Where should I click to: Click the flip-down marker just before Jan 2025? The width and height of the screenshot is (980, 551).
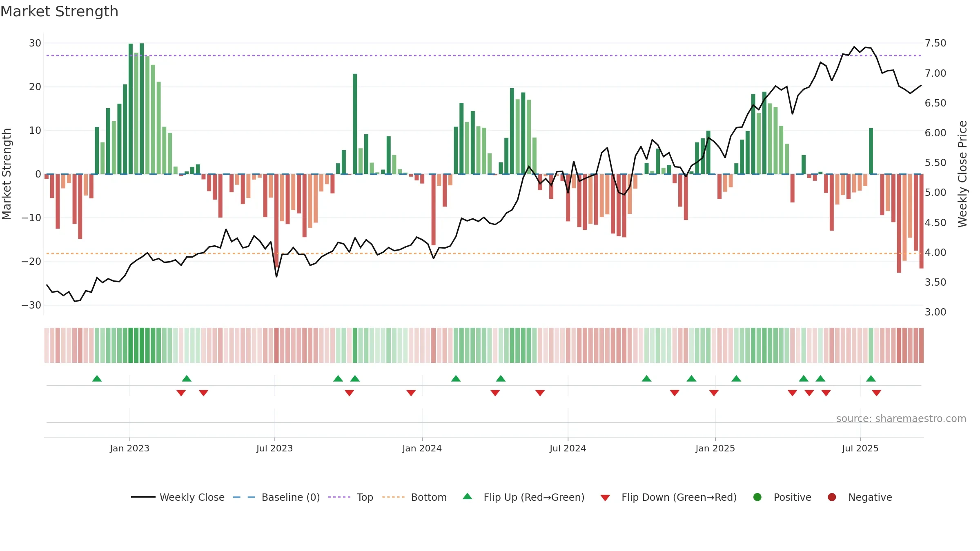point(714,393)
